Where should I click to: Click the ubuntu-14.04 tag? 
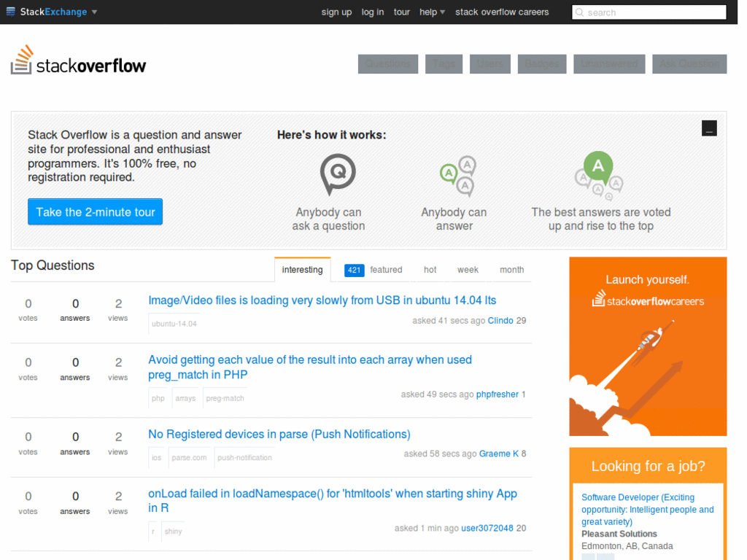coord(174,323)
